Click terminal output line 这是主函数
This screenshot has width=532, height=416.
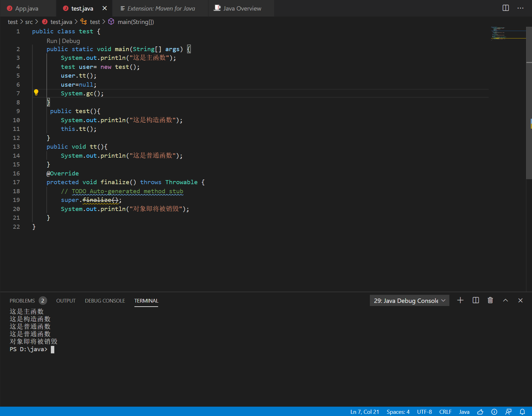coord(27,312)
